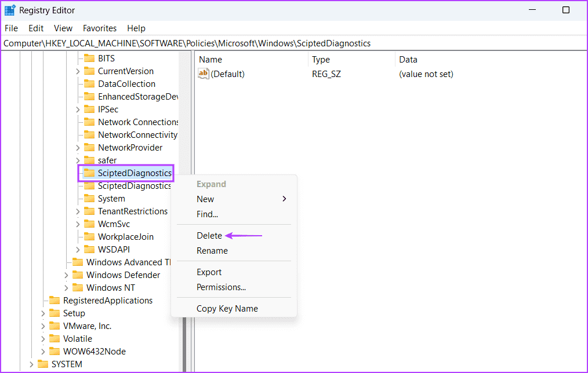Click the VMware, Inc. folder icon
The image size is (588, 373).
click(x=55, y=326)
